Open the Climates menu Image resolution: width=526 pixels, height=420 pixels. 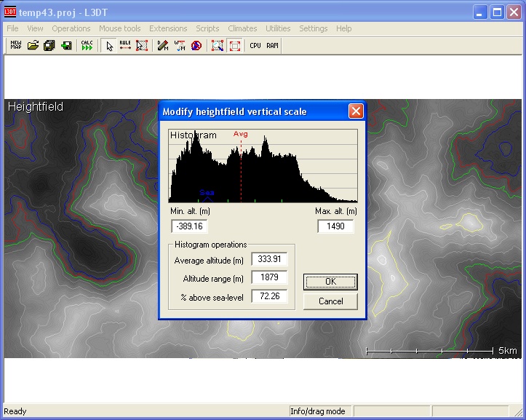point(242,28)
